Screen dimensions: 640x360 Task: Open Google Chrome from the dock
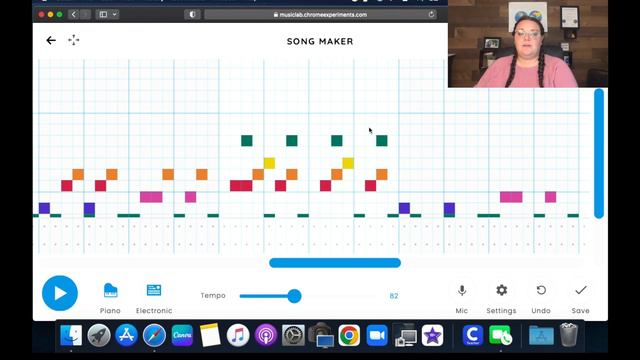[x=349, y=336]
